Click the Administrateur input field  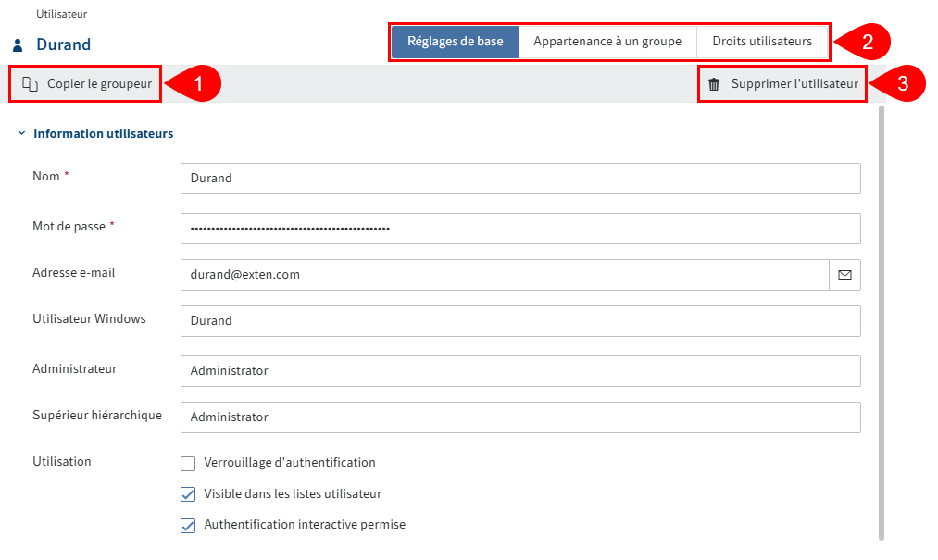519,370
